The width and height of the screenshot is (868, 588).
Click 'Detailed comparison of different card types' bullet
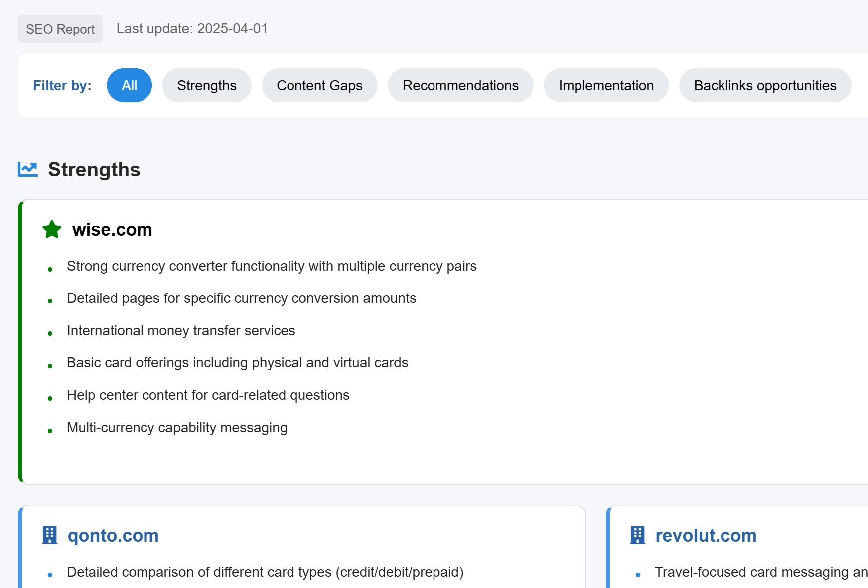[265, 572]
